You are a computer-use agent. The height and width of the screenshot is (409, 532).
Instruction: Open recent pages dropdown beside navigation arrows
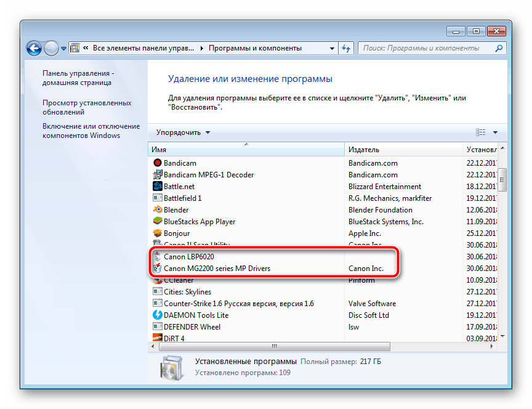[x=63, y=49]
